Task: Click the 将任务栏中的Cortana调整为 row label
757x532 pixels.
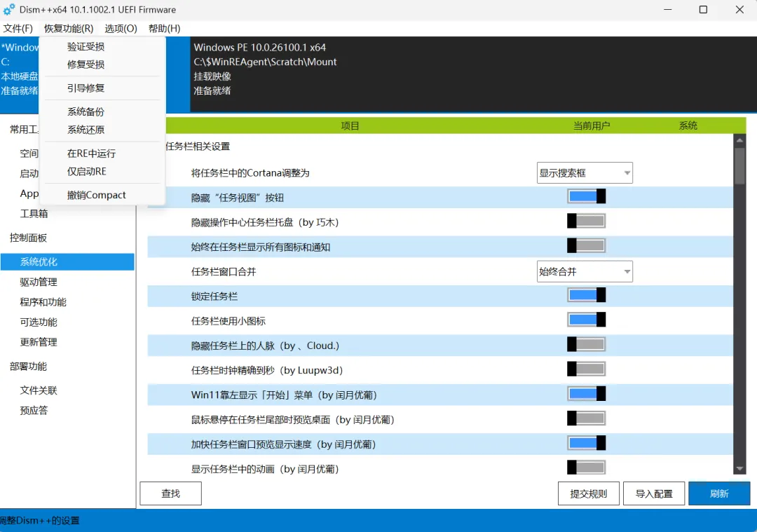Action: coord(250,173)
